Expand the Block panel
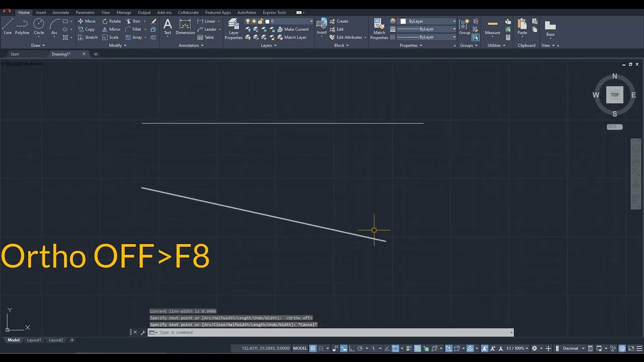Screen dimensions: 644x362 (342, 45)
